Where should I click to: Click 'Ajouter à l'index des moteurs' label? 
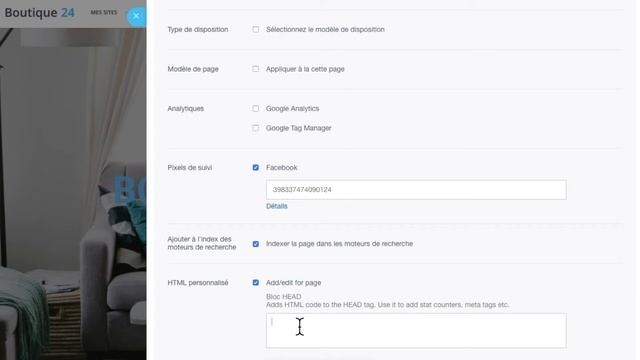202,243
